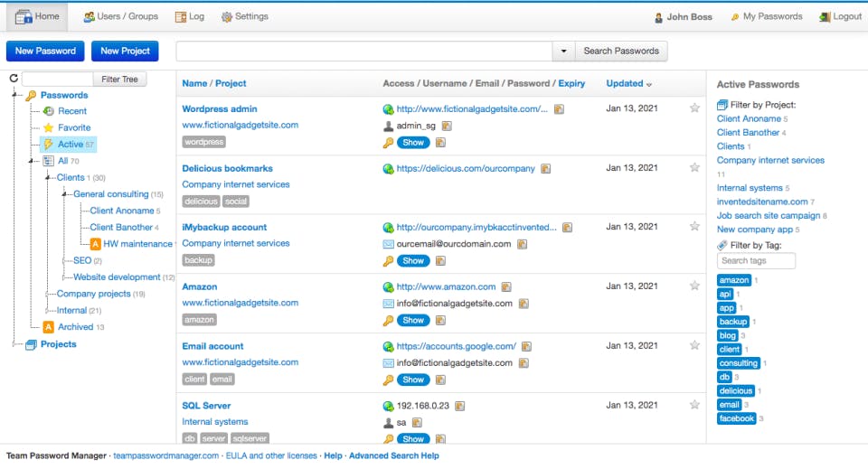Focus the main password search field
Image resolution: width=868 pixels, height=469 pixels.
pos(364,51)
